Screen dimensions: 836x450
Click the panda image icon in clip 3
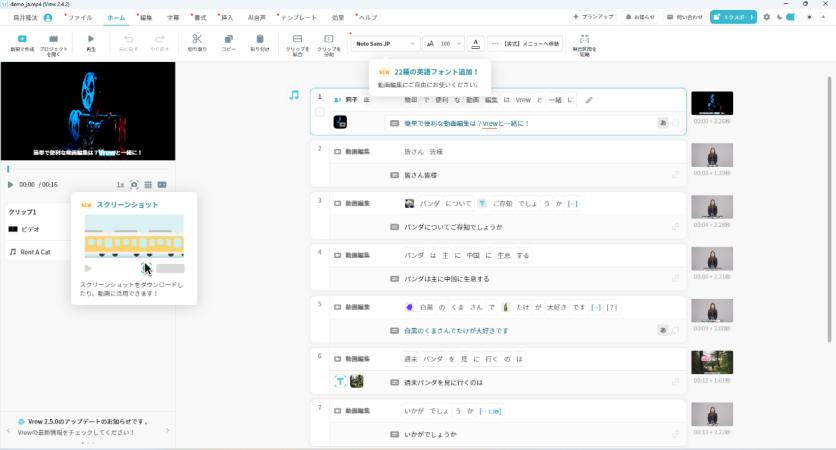pos(409,204)
